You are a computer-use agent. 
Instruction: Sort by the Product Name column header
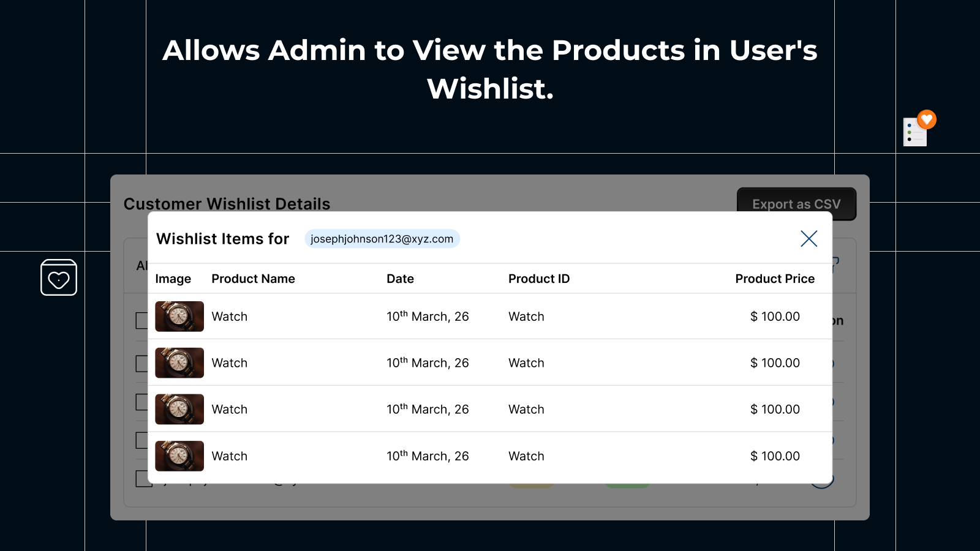(254, 279)
